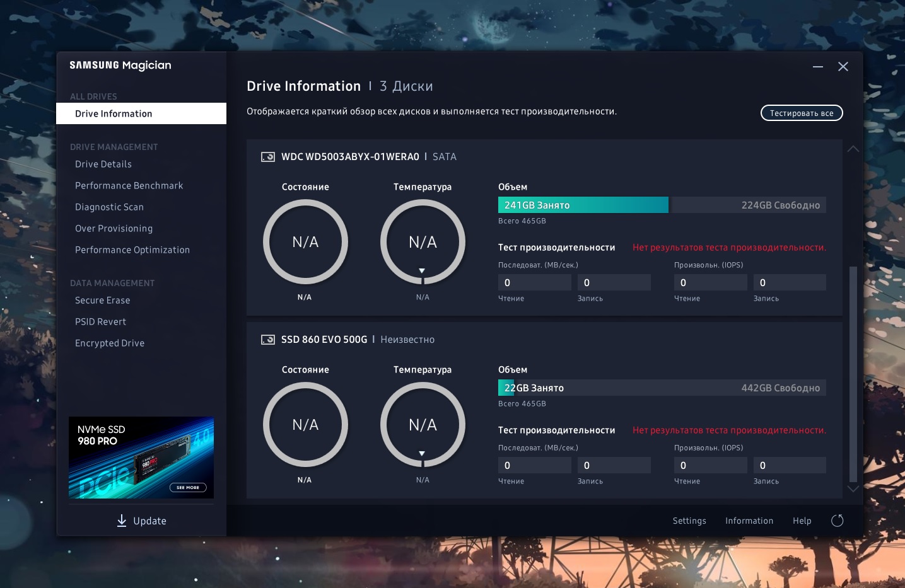
Task: Click the SATA interface label
Action: click(445, 157)
